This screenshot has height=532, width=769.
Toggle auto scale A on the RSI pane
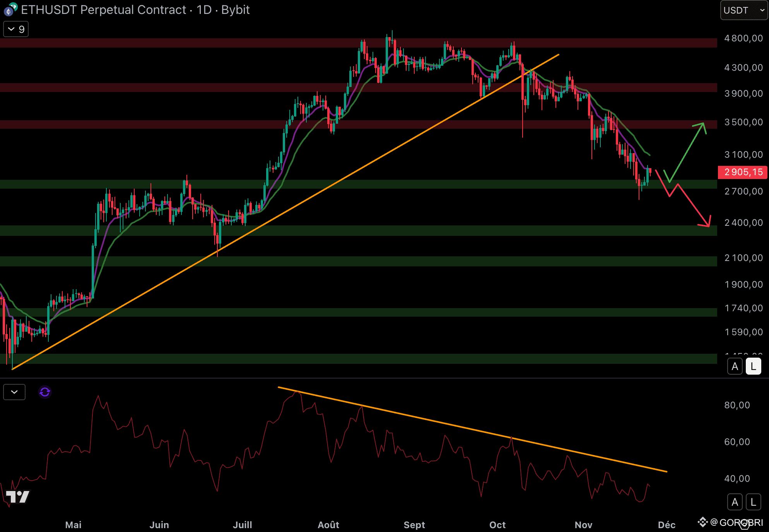coord(735,502)
